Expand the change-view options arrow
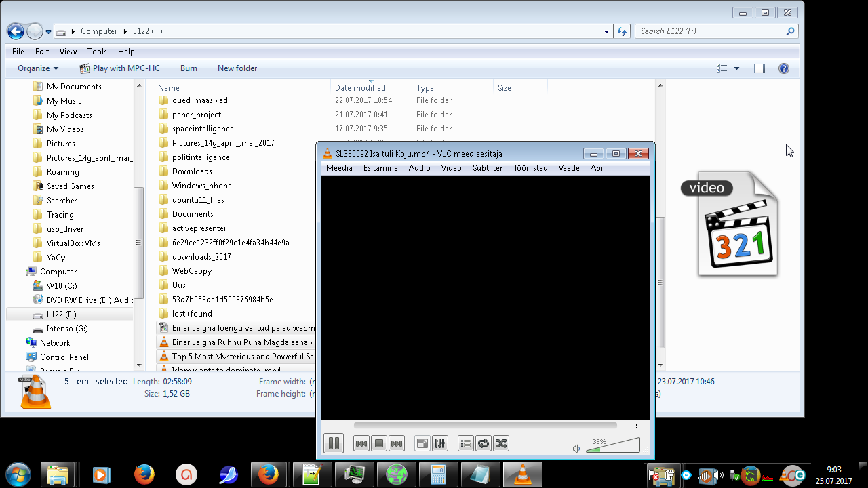This screenshot has width=868, height=488. click(x=736, y=68)
